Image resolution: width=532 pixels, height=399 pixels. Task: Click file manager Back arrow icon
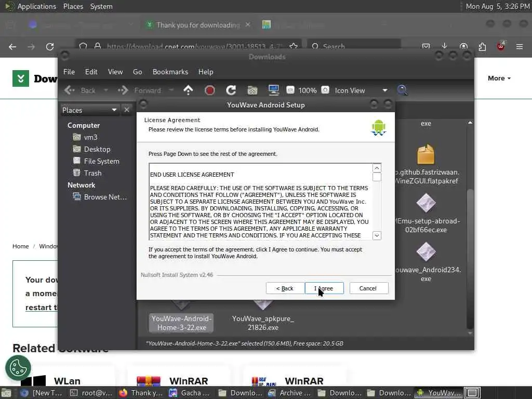70,90
